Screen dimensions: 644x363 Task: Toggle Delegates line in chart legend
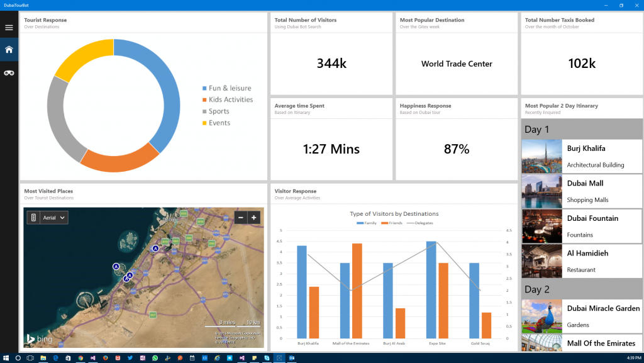(x=420, y=223)
